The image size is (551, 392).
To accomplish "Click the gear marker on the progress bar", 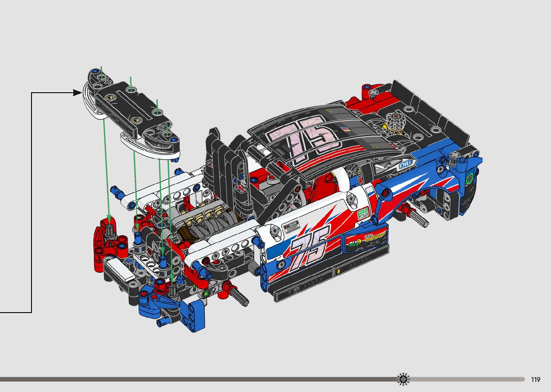I will 403,379.
